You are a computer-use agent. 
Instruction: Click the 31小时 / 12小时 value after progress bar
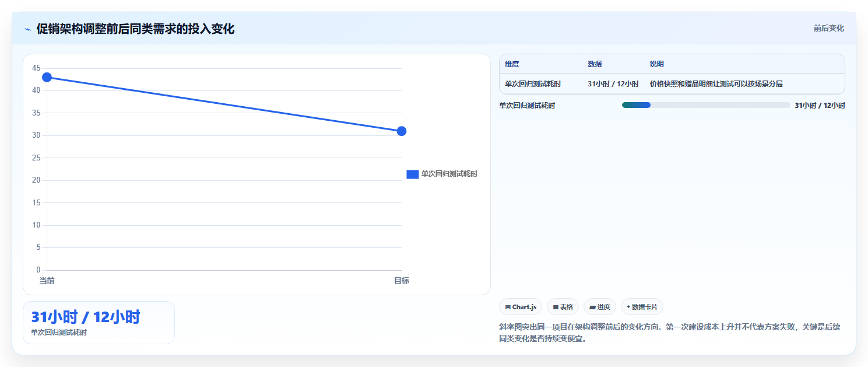[x=820, y=106]
